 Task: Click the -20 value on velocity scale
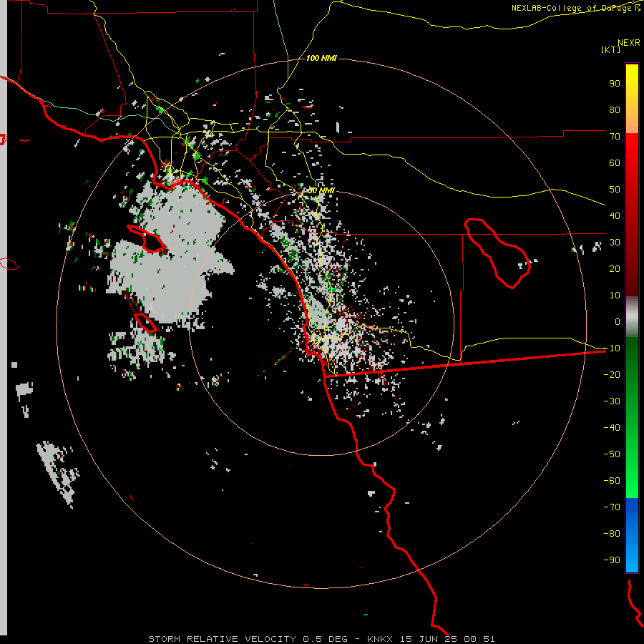[612, 374]
